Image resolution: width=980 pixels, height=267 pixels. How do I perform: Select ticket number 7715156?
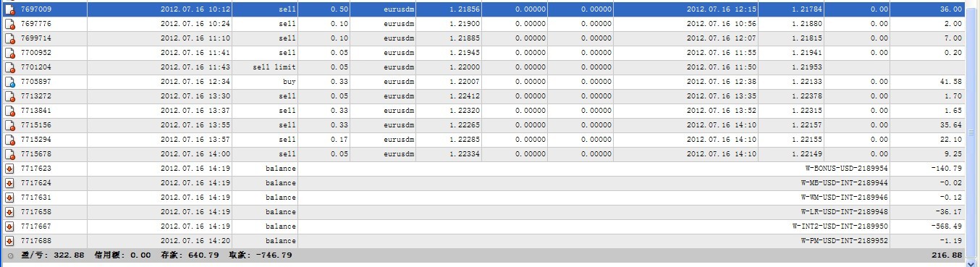(36, 125)
